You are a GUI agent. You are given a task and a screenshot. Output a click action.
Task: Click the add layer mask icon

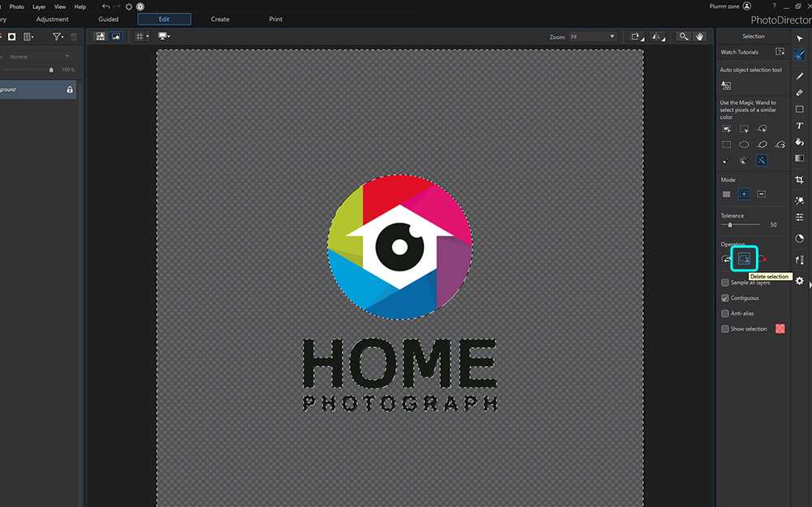11,37
